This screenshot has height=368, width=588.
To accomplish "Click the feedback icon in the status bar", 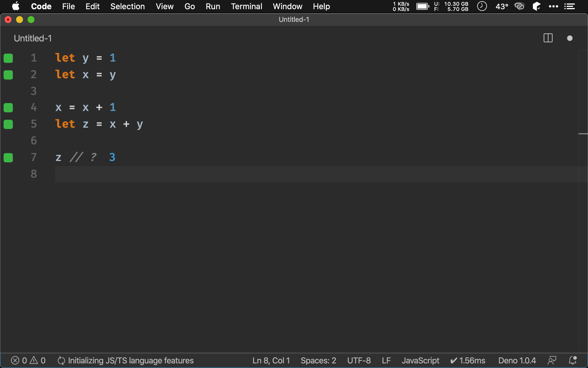I will point(552,360).
